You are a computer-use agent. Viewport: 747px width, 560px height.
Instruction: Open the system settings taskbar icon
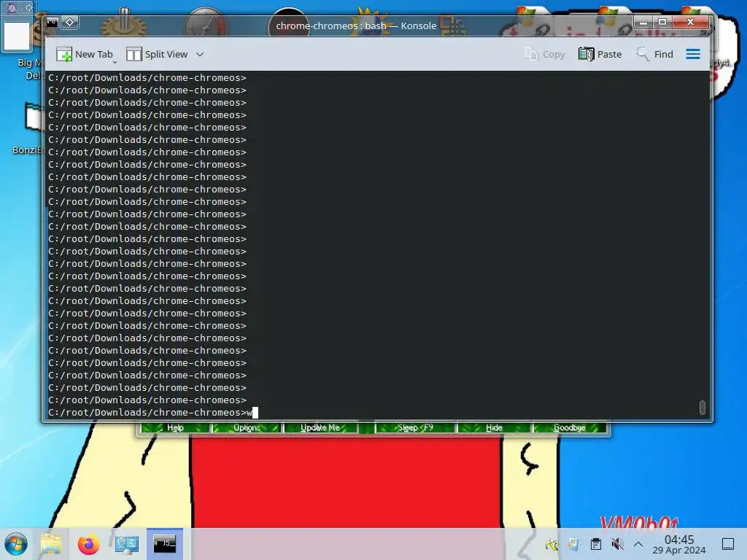(x=127, y=544)
